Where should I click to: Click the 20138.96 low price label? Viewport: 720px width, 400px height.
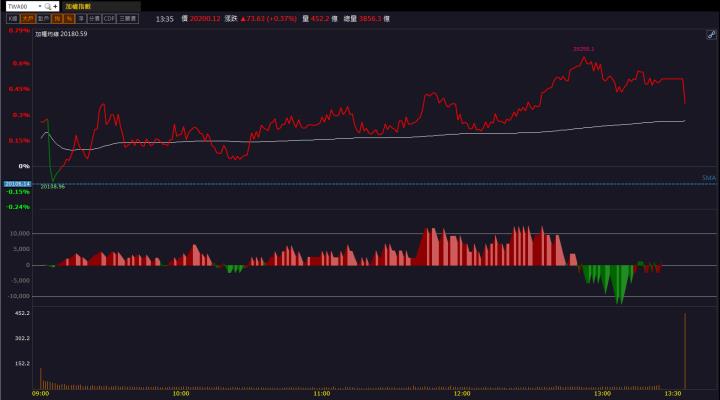coord(52,186)
